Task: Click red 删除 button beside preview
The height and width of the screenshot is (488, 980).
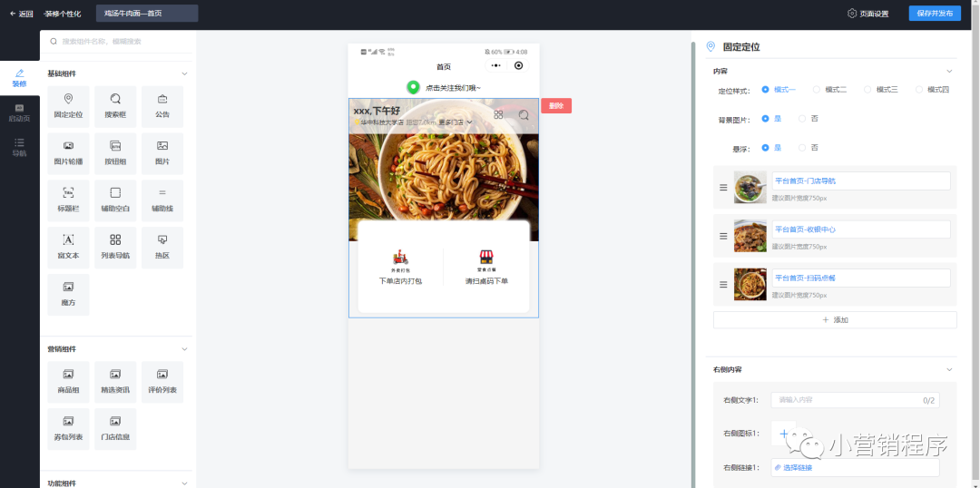Action: pos(556,105)
